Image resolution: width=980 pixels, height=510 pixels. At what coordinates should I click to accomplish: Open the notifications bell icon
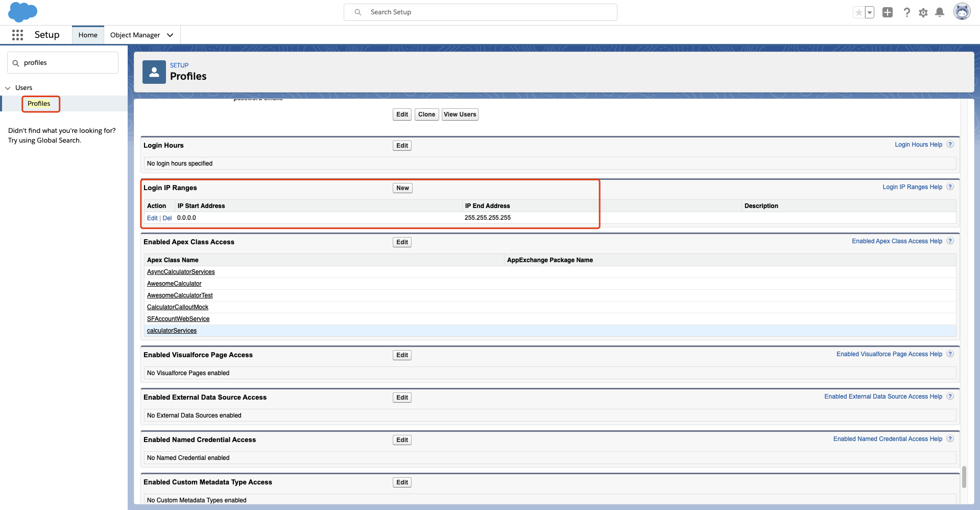coord(940,12)
